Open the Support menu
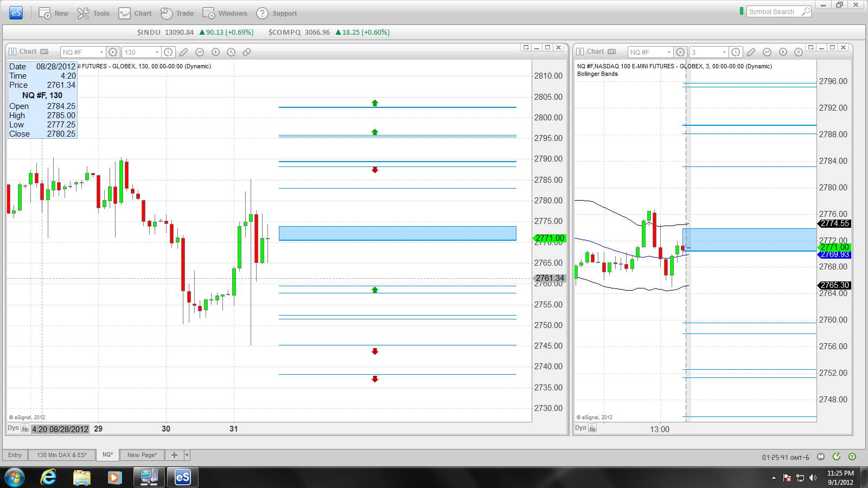Screen dimensions: 868x488 tap(277, 14)
